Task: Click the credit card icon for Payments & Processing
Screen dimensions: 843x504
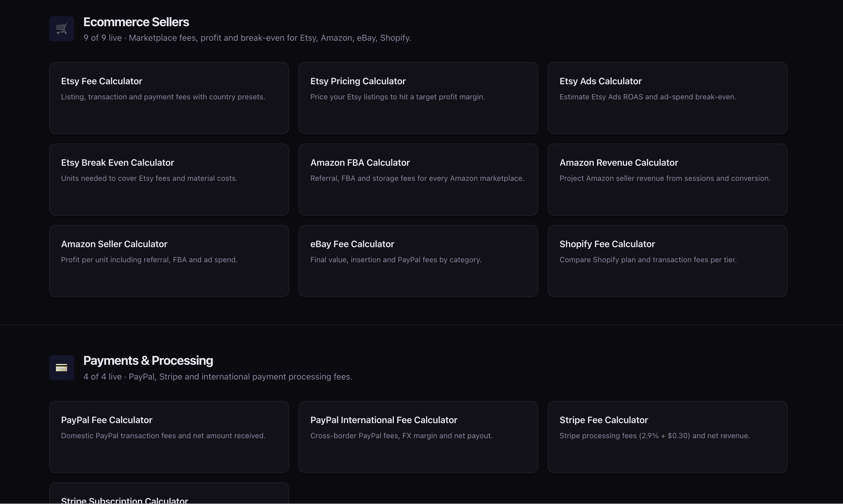Action: pos(62,368)
